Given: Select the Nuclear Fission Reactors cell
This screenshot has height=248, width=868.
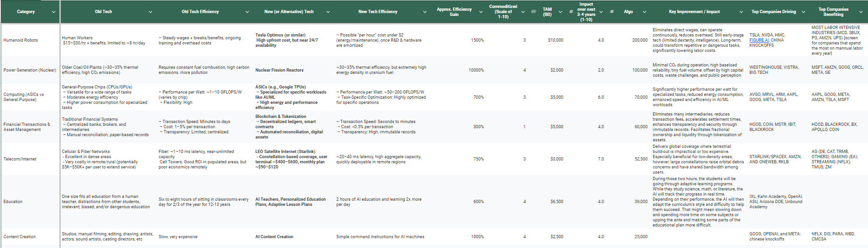Looking at the screenshot, I should tap(294, 70).
